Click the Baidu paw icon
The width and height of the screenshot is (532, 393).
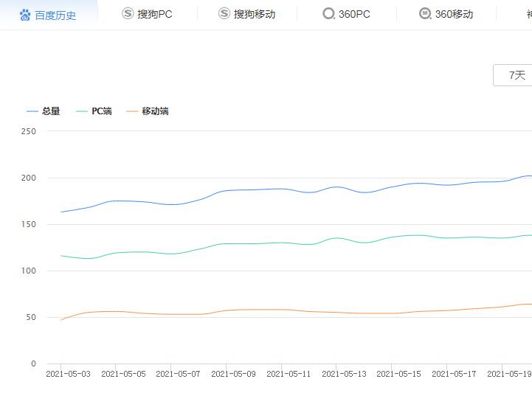click(x=25, y=15)
